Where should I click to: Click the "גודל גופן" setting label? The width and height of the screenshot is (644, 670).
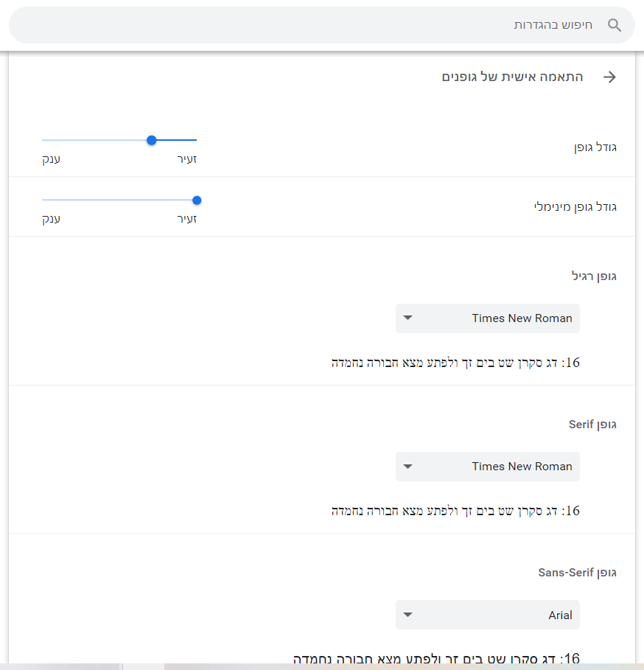click(595, 147)
